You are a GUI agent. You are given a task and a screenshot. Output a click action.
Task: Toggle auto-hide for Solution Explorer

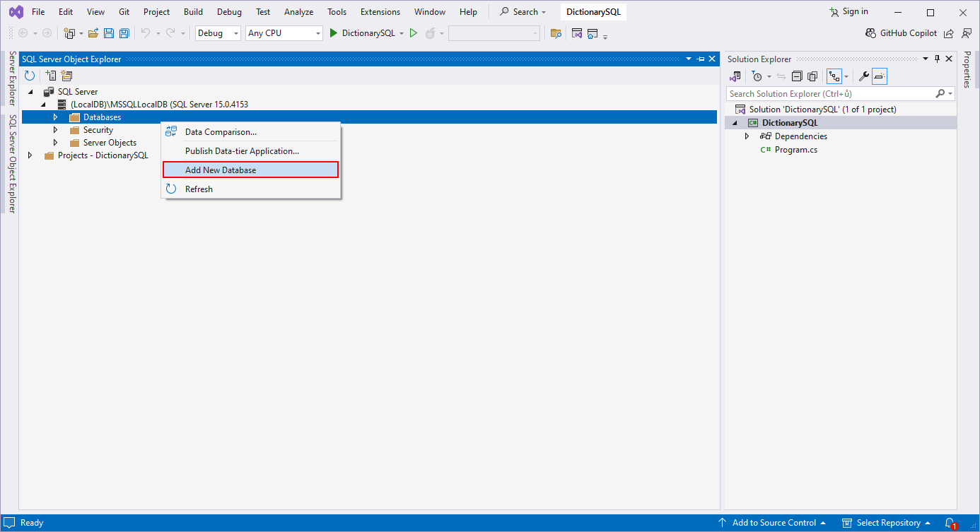pos(936,59)
